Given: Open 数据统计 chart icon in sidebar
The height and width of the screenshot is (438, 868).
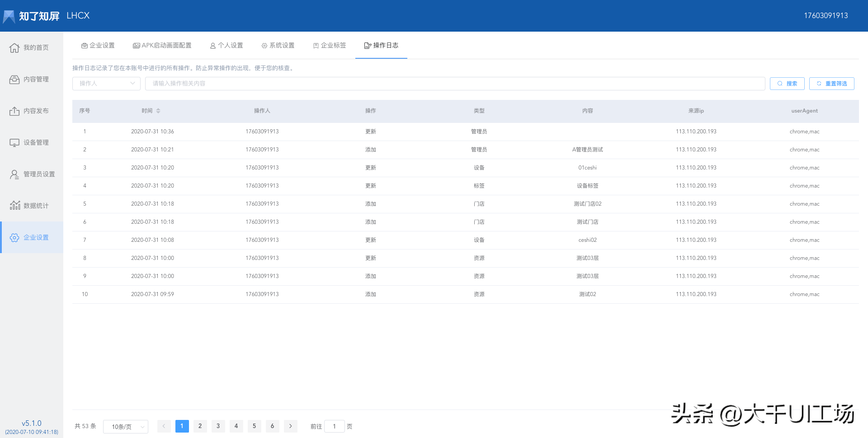Looking at the screenshot, I should pos(15,205).
